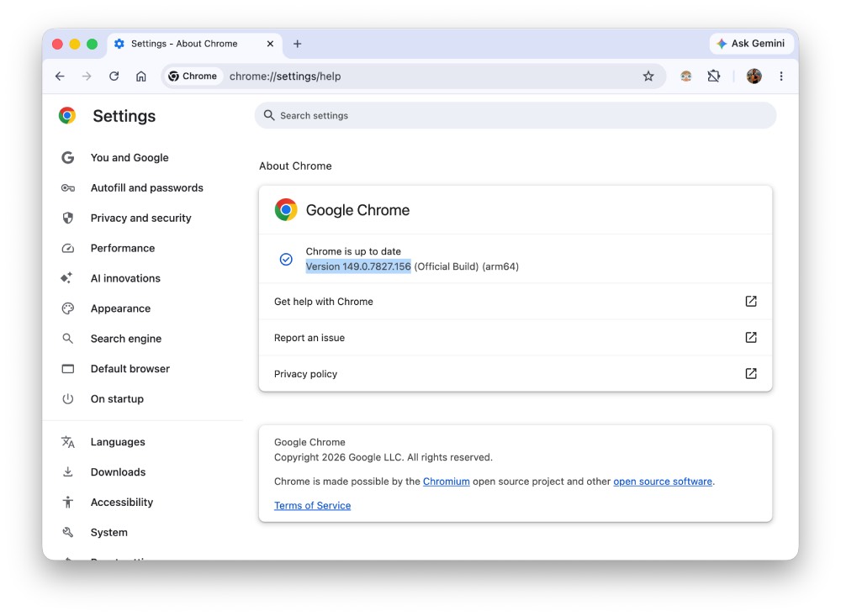Click the Ask Gemini button
841x616 pixels.
[x=751, y=44]
